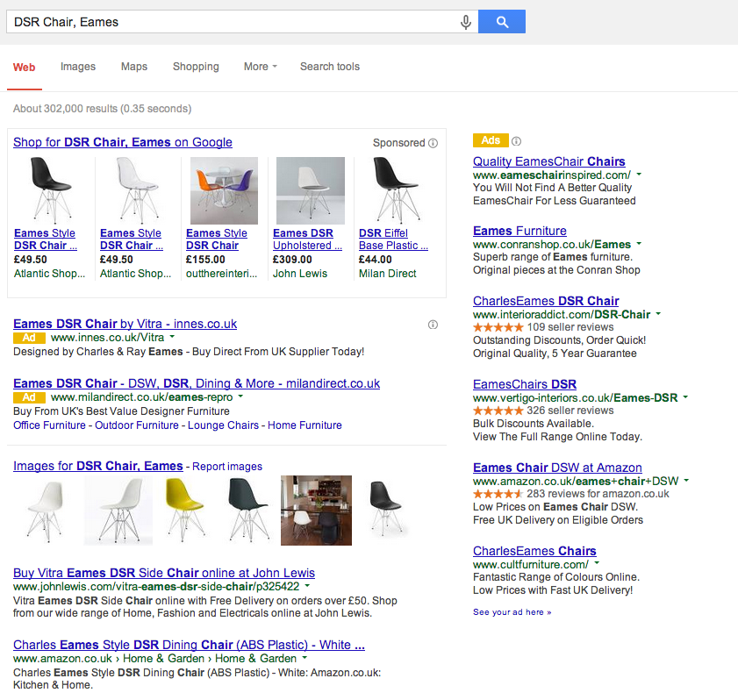Open the DSR Eiffel Base Plastic product link
Screen dimensions: 738x700
pyautogui.click(x=393, y=239)
